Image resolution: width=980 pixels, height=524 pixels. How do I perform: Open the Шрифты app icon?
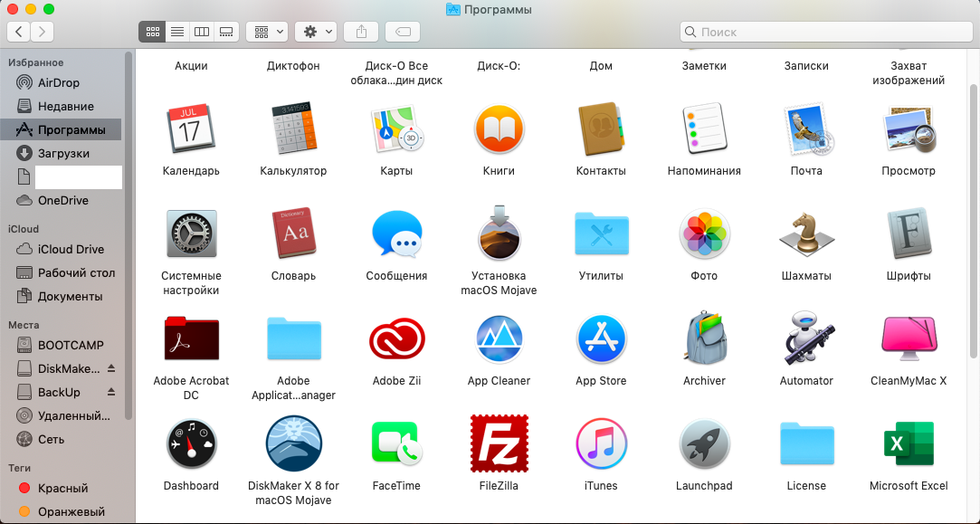point(909,234)
